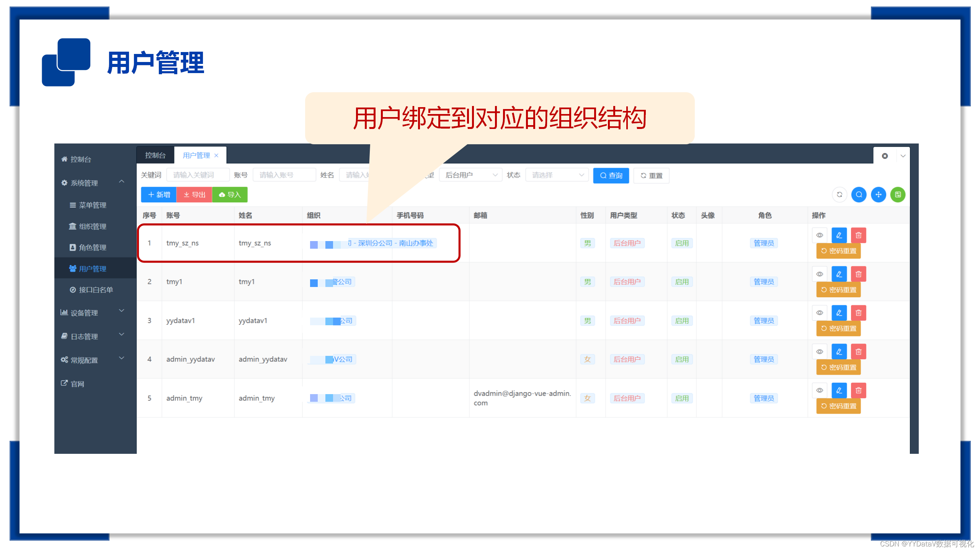Click 密码重置 for user yydatav1
This screenshot has height=551, width=980.
[838, 328]
